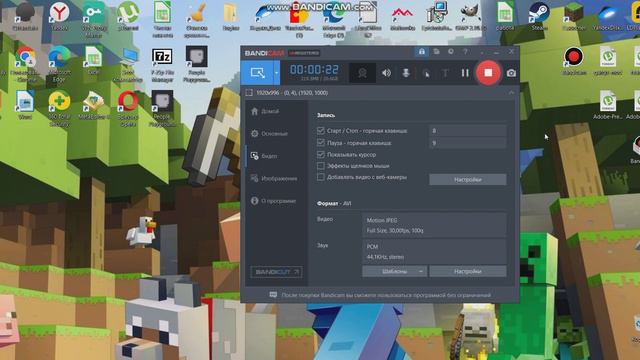
Task: Click Настройки button in Формат section
Action: coord(468,271)
